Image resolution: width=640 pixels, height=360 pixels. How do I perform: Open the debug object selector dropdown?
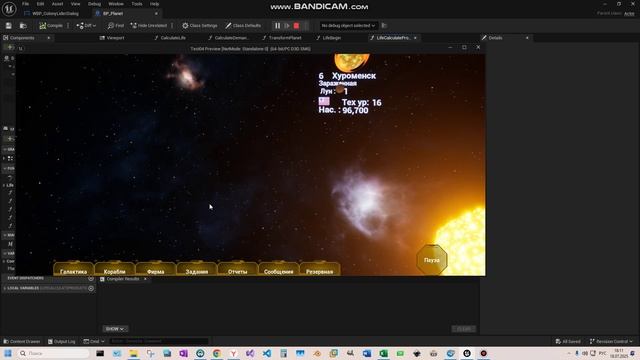(348, 26)
